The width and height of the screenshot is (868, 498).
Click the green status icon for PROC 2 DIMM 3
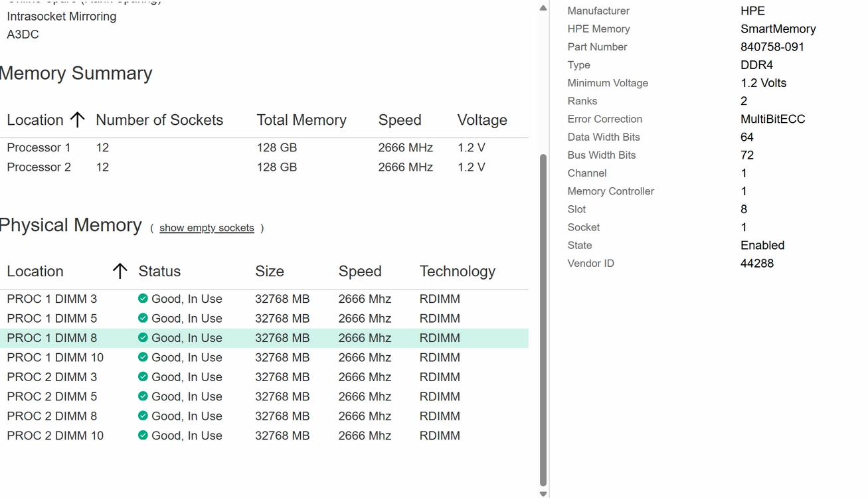click(x=143, y=376)
